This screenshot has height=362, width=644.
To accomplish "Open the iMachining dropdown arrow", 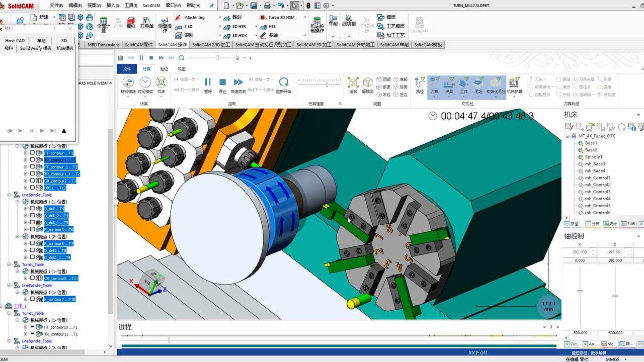I will (220, 18).
